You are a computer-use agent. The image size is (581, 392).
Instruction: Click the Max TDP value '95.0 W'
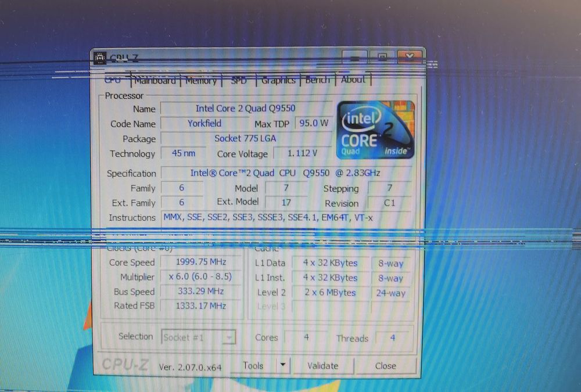coord(314,123)
